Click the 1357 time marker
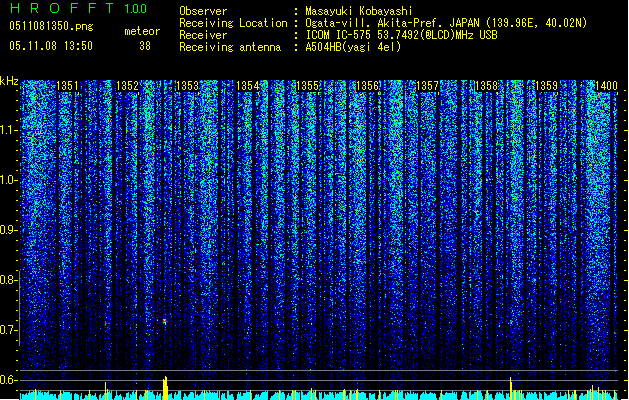Viewport: 629px width, 400px height. tap(428, 86)
